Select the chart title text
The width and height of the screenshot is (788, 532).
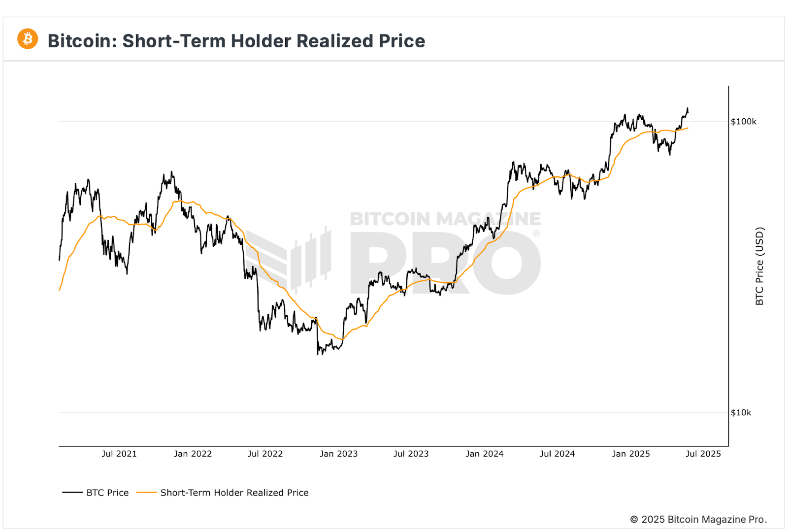(x=236, y=41)
